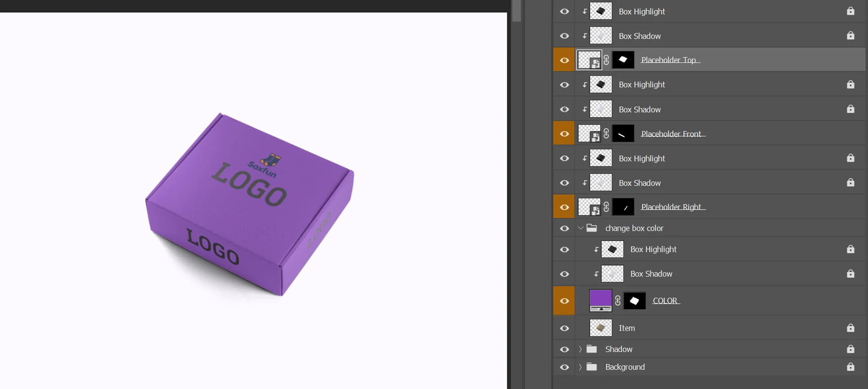Toggle visibility of Placeholder Right layer

click(564, 207)
